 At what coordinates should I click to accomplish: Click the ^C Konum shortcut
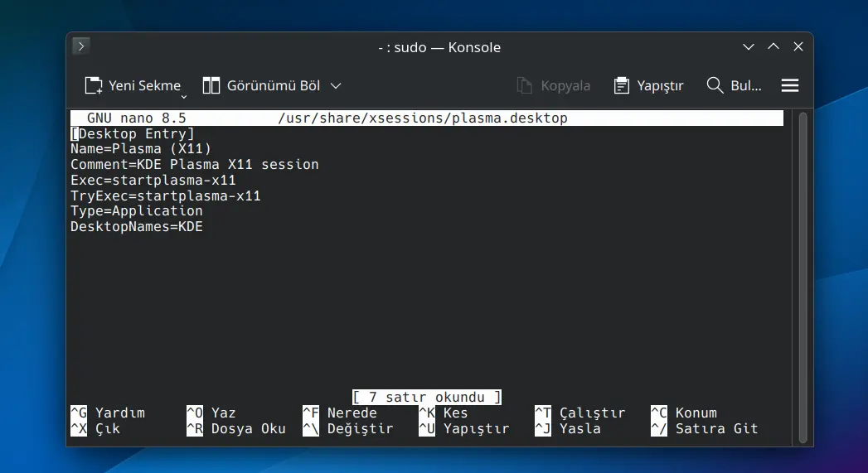point(684,413)
